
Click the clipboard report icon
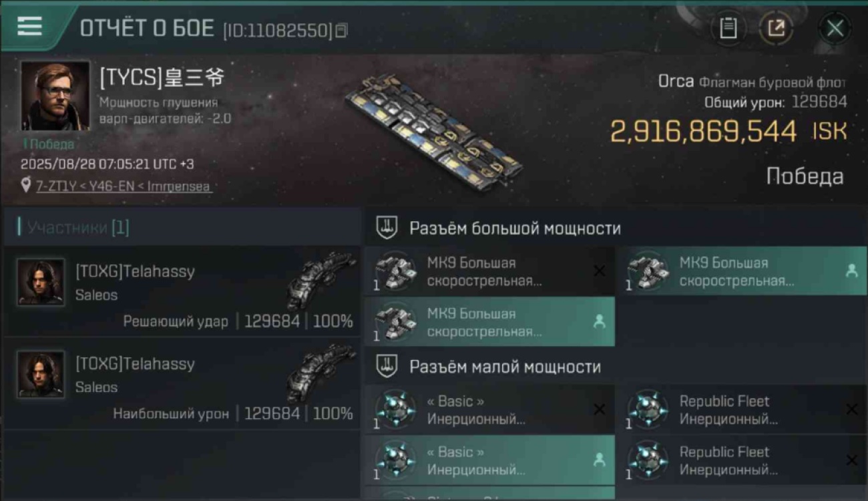[728, 28]
